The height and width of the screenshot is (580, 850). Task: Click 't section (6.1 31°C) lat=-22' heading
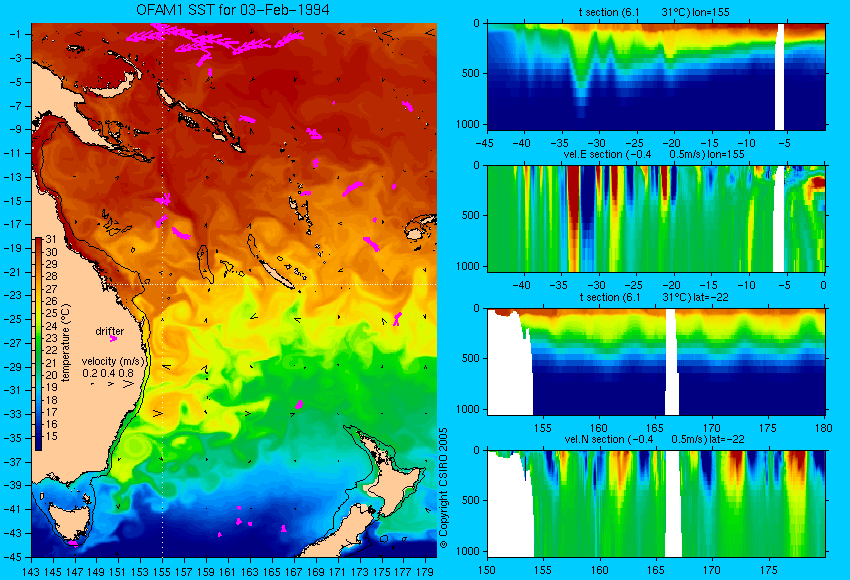point(654,297)
